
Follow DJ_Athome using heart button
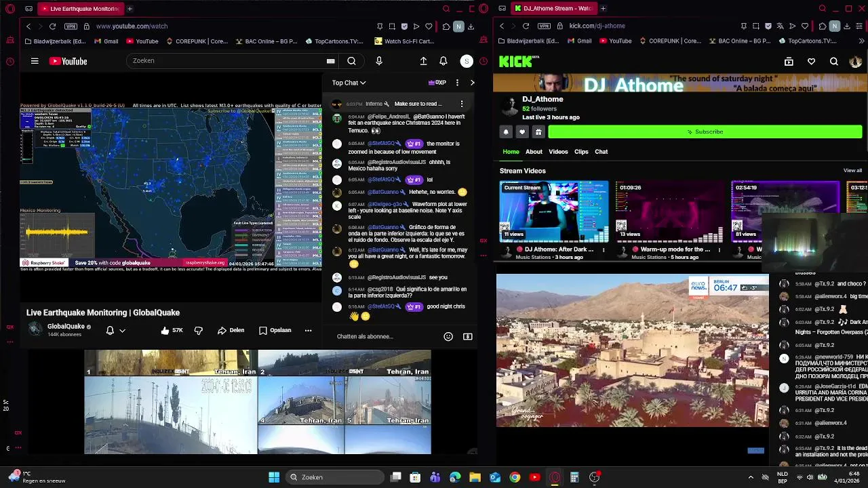click(522, 131)
